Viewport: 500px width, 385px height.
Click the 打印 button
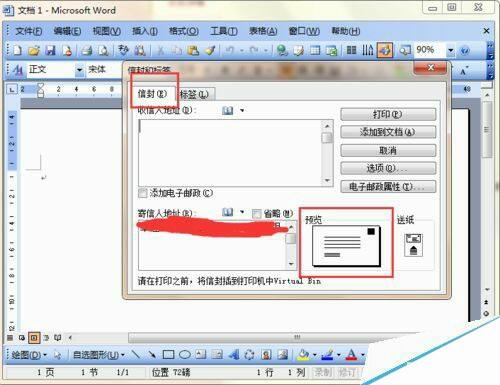tap(388, 114)
